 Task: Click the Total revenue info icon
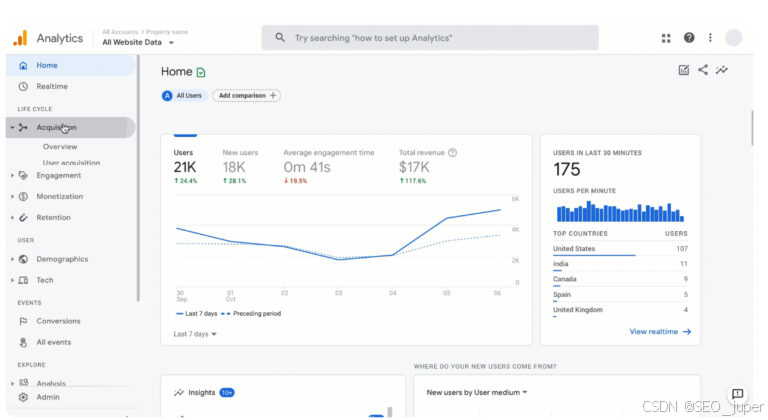pos(453,152)
